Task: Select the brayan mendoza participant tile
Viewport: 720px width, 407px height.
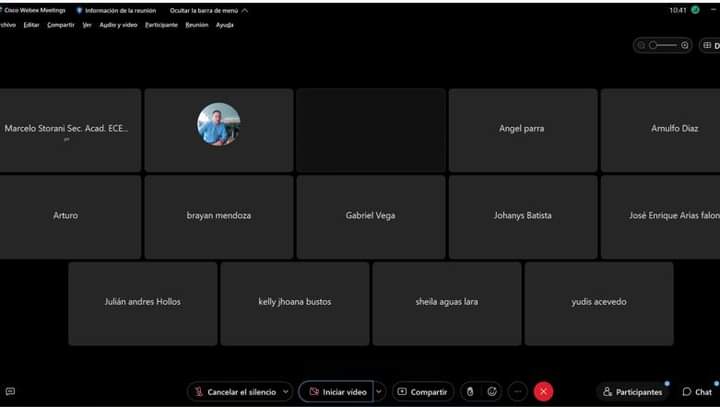Action: [219, 217]
